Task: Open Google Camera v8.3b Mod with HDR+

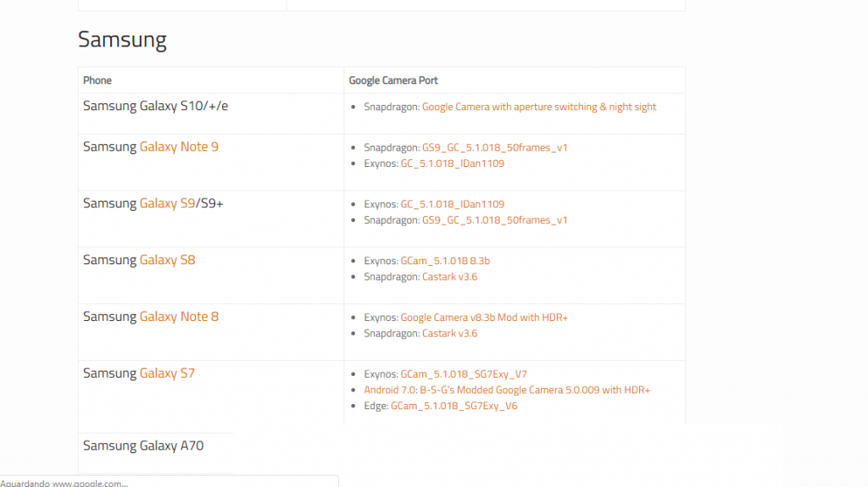Action: click(x=484, y=318)
